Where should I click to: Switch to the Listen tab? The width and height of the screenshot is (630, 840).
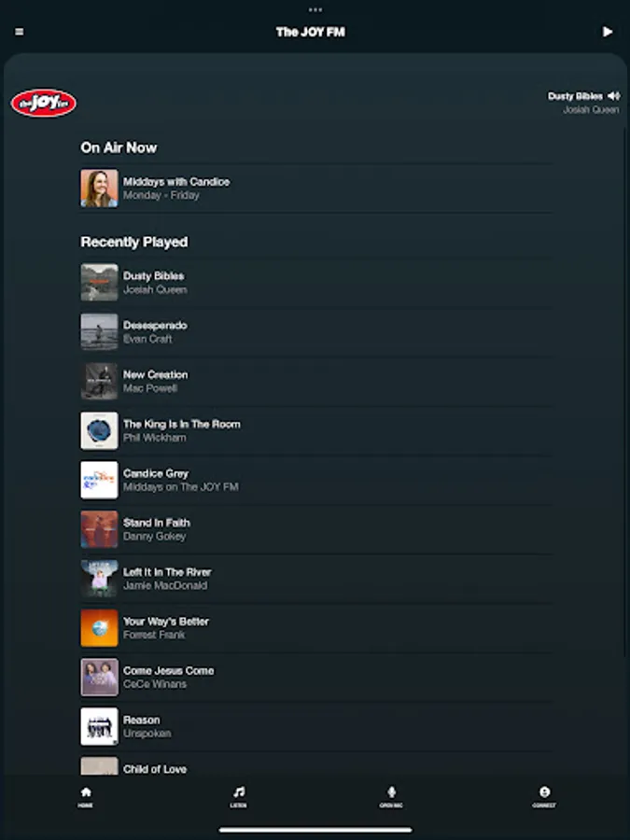pos(239,797)
